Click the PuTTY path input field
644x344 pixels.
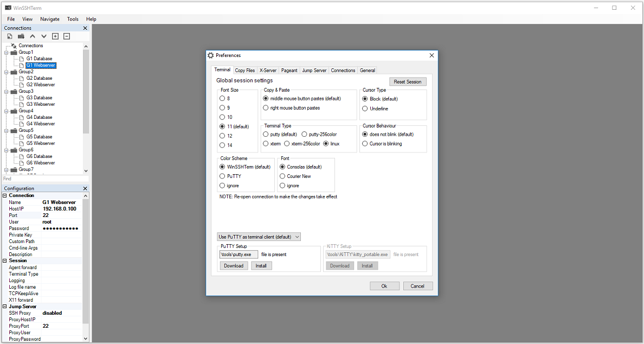coord(239,254)
